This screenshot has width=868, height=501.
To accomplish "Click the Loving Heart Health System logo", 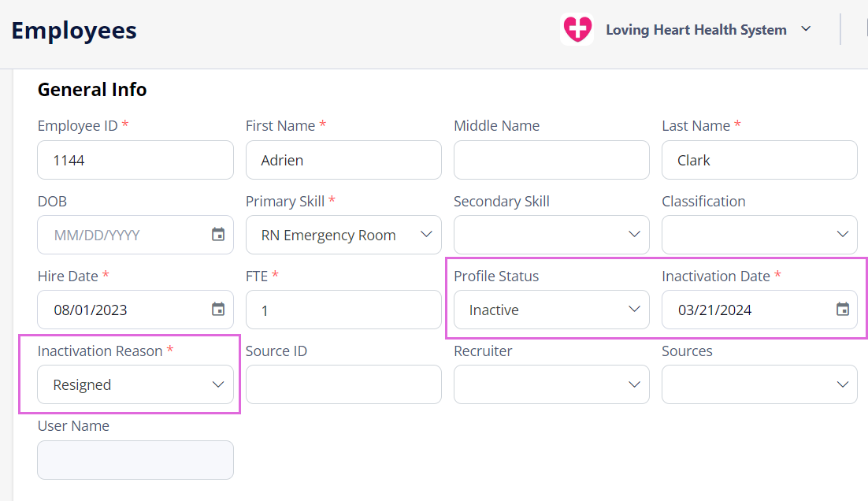I will pyautogui.click(x=577, y=29).
